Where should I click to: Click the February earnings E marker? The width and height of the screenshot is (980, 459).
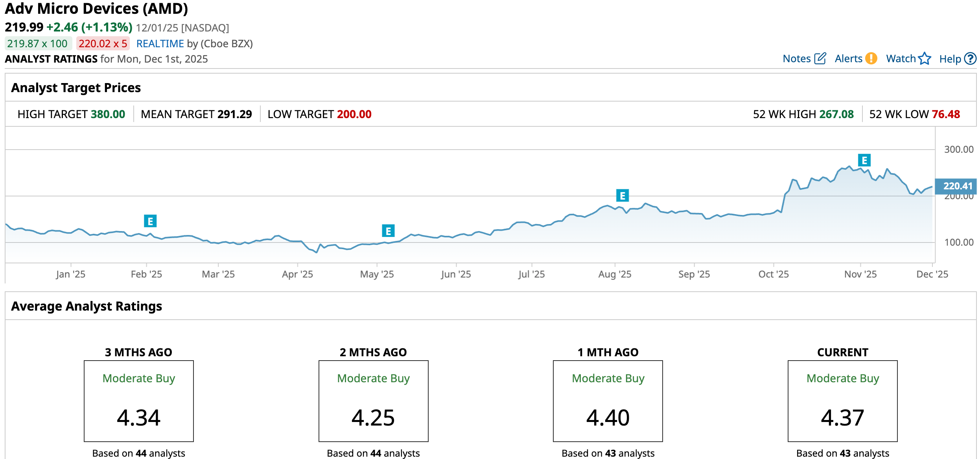click(x=150, y=221)
